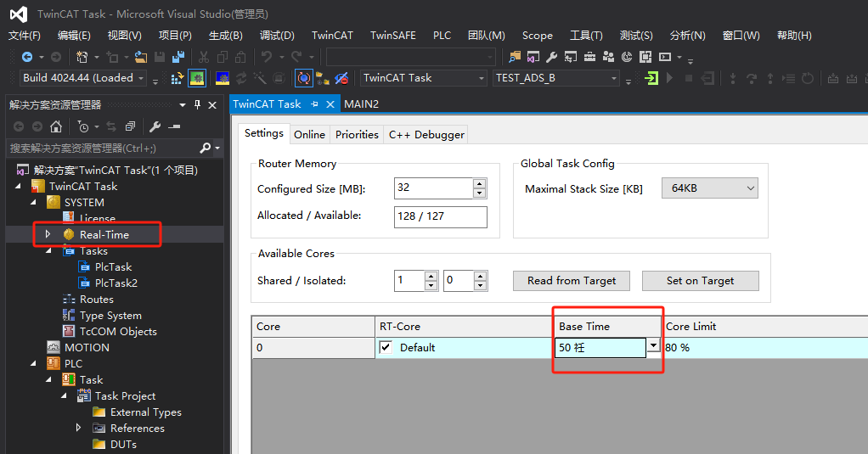Toggle the Default RT-Core checkbox
This screenshot has height=454, width=868.
tap(386, 347)
